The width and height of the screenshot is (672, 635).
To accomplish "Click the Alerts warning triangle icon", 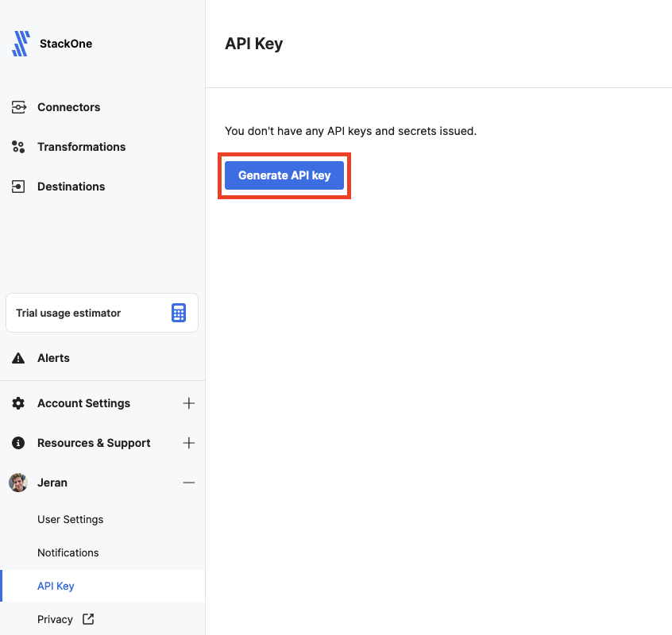I will click(x=17, y=358).
